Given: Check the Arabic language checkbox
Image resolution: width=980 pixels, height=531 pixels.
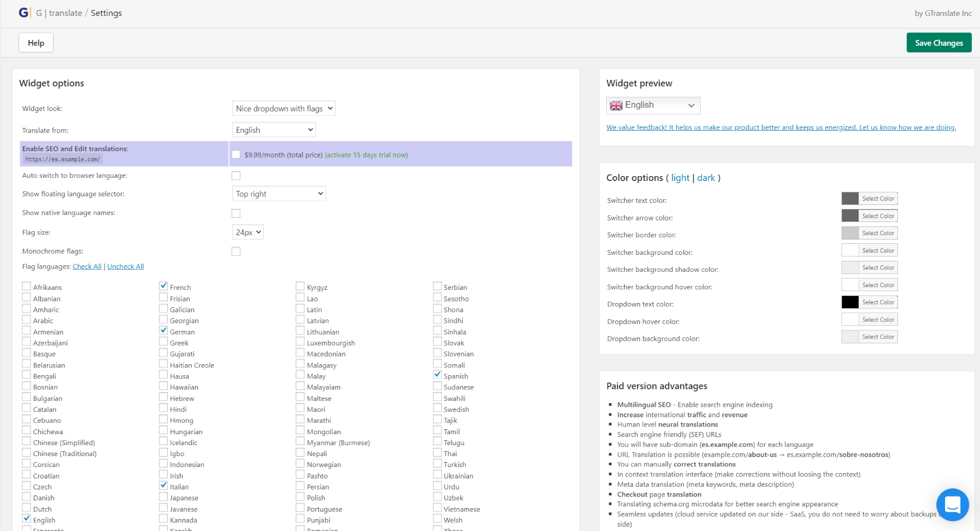Looking at the screenshot, I should [x=26, y=319].
